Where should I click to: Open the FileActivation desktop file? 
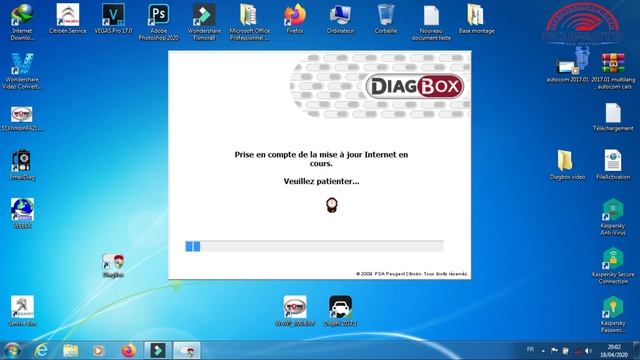(613, 164)
